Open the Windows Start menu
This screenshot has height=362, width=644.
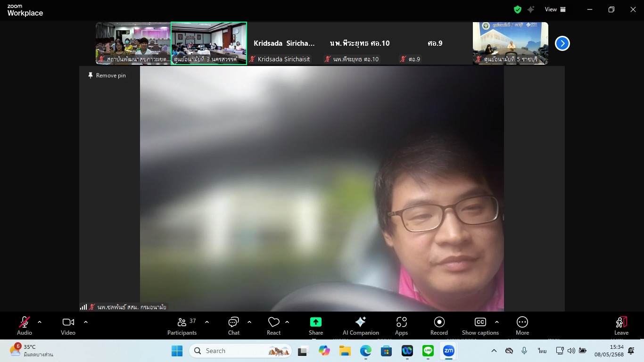pos(177,351)
